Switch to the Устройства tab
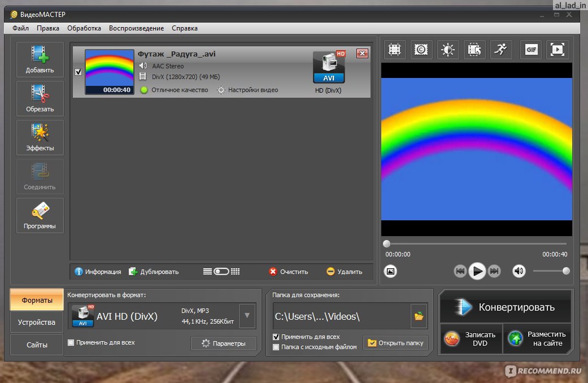 tap(37, 322)
